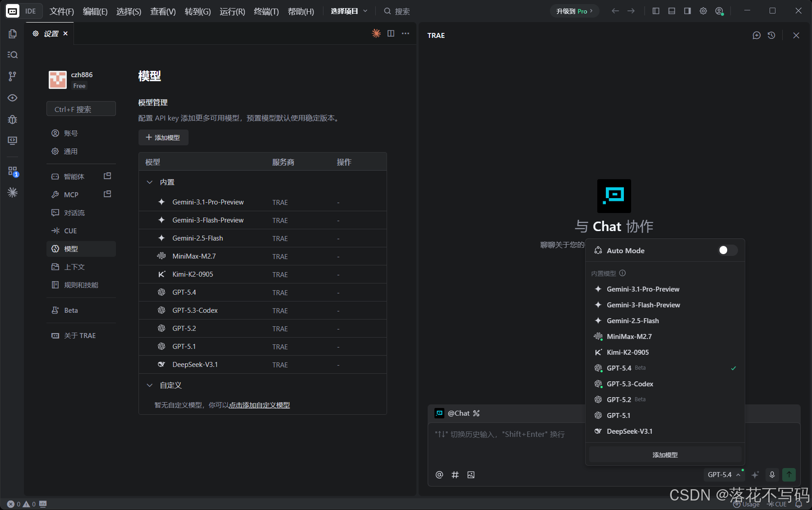Enable the Auto Mode switch
This screenshot has height=510, width=812.
(x=728, y=250)
